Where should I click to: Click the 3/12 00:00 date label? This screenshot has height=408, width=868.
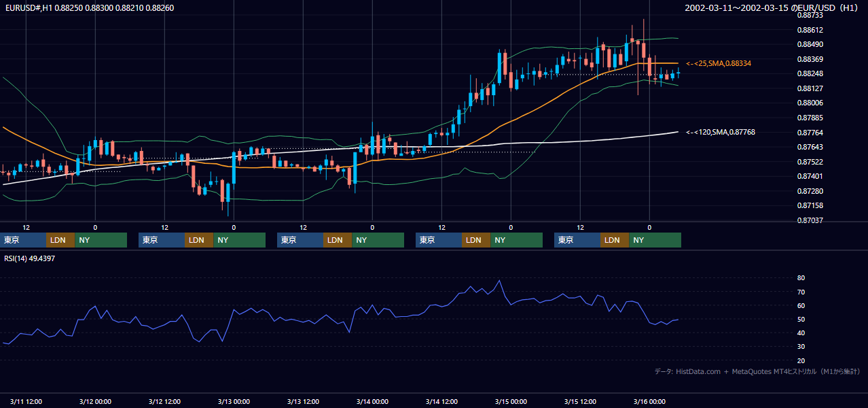pos(95,401)
